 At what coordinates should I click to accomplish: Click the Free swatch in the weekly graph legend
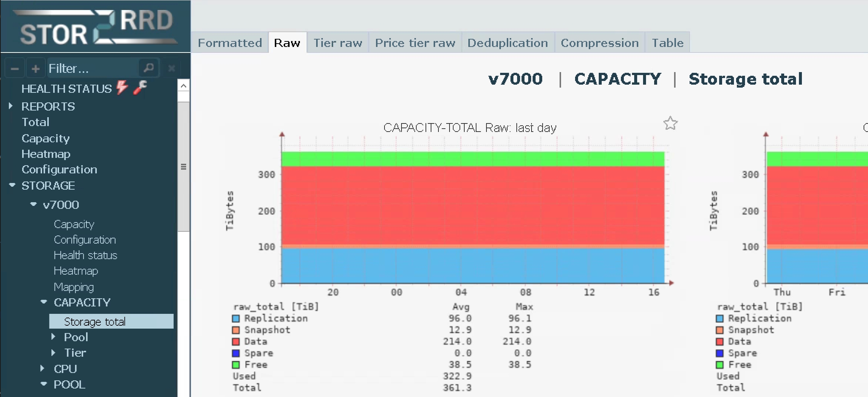click(x=720, y=365)
